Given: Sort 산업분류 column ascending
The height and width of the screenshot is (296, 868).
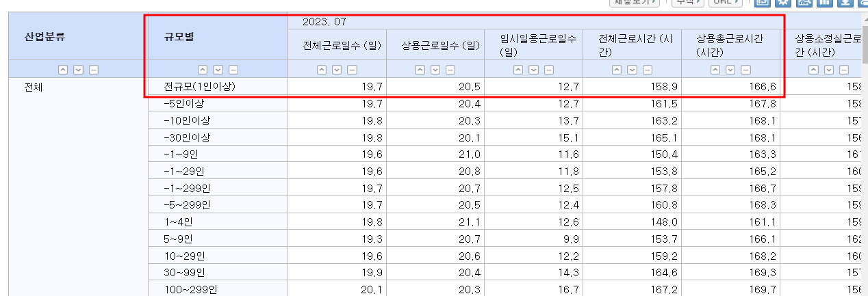Looking at the screenshot, I should pos(63,69).
